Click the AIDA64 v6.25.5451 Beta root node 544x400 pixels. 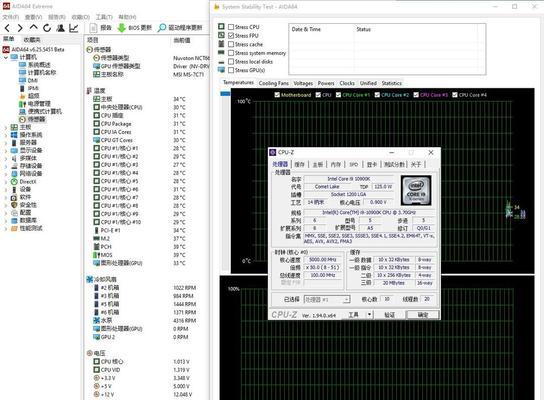click(38, 50)
